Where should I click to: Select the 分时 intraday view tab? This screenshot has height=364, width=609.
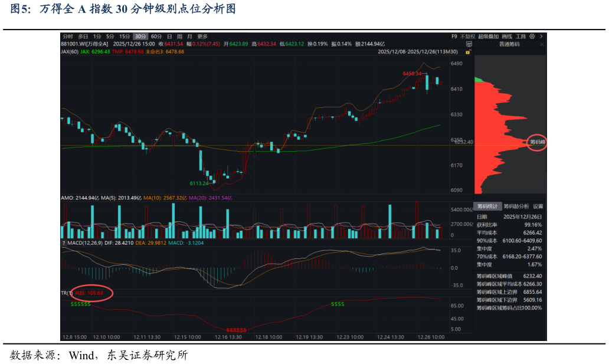tap(68, 36)
